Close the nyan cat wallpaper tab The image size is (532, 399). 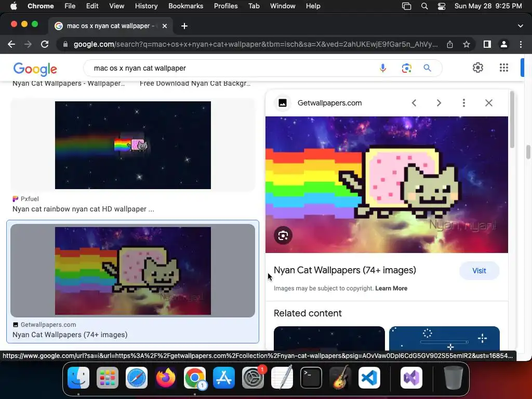165,26
